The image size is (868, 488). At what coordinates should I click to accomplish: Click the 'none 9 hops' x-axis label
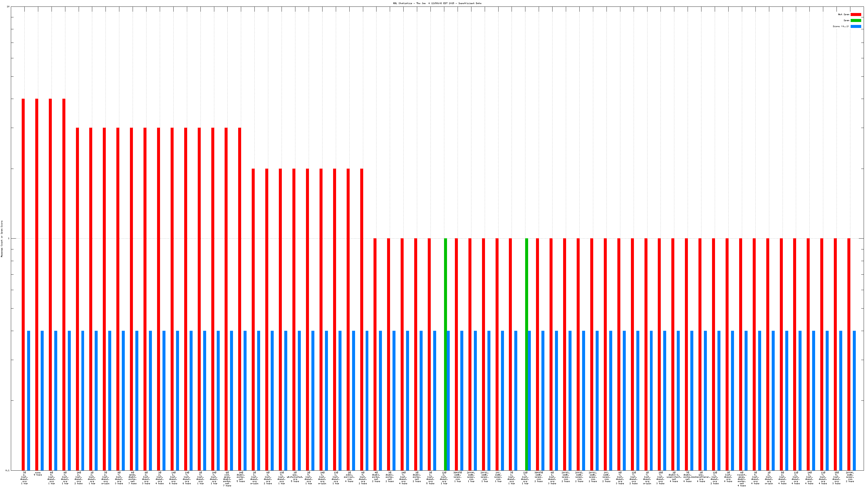38,474
